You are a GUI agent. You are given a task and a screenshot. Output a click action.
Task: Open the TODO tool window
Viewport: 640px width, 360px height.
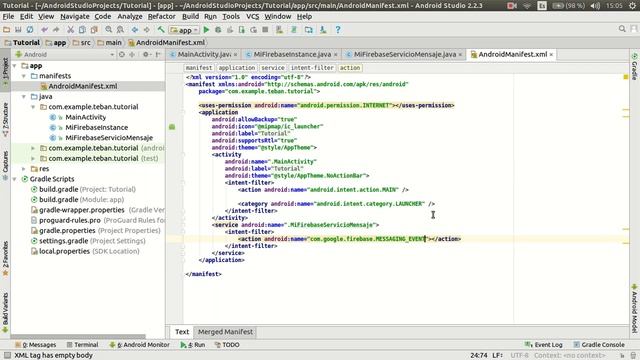(x=227, y=345)
